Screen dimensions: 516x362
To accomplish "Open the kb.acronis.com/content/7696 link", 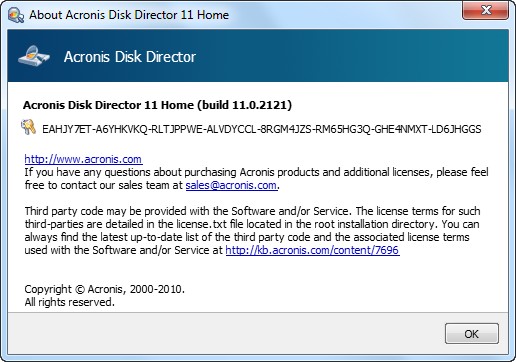I will tap(312, 250).
